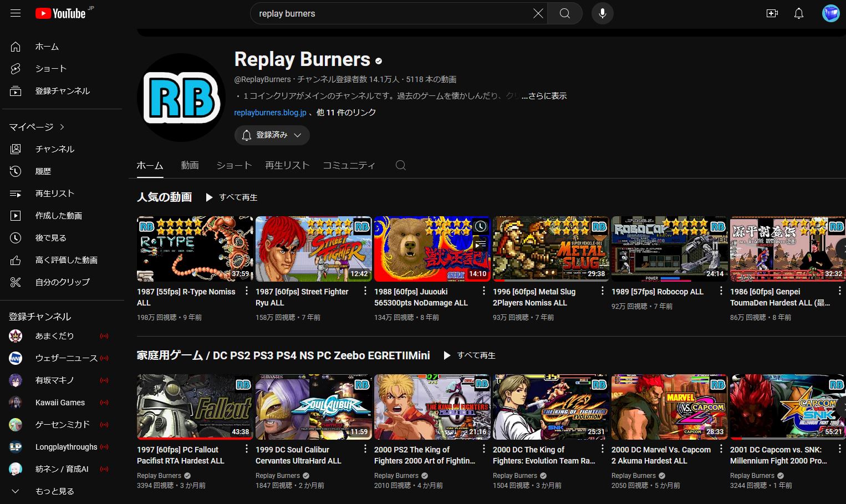Expand もっと見る in subscriptions list
The width and height of the screenshot is (846, 504).
tap(62, 491)
